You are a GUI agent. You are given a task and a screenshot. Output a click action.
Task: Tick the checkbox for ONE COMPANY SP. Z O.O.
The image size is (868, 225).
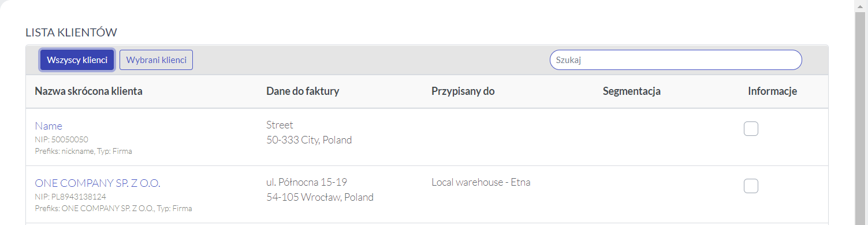pyautogui.click(x=751, y=186)
